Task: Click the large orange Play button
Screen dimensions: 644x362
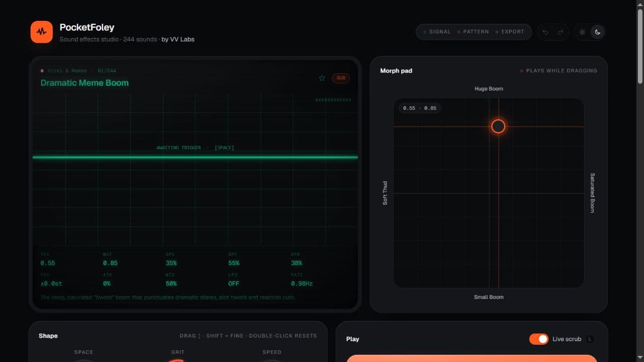Action: coord(471,358)
